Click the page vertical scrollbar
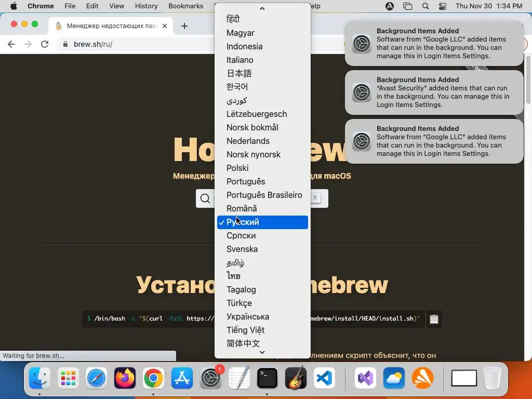Viewport: 532px width, 399px height. point(528,79)
